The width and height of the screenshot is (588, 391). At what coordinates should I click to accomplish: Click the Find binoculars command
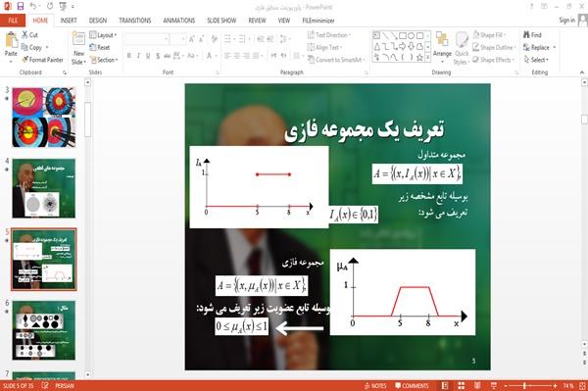(532, 35)
